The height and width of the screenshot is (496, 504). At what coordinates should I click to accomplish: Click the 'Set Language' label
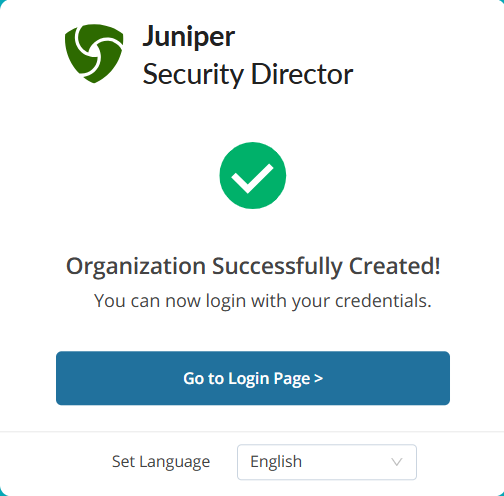tap(161, 462)
